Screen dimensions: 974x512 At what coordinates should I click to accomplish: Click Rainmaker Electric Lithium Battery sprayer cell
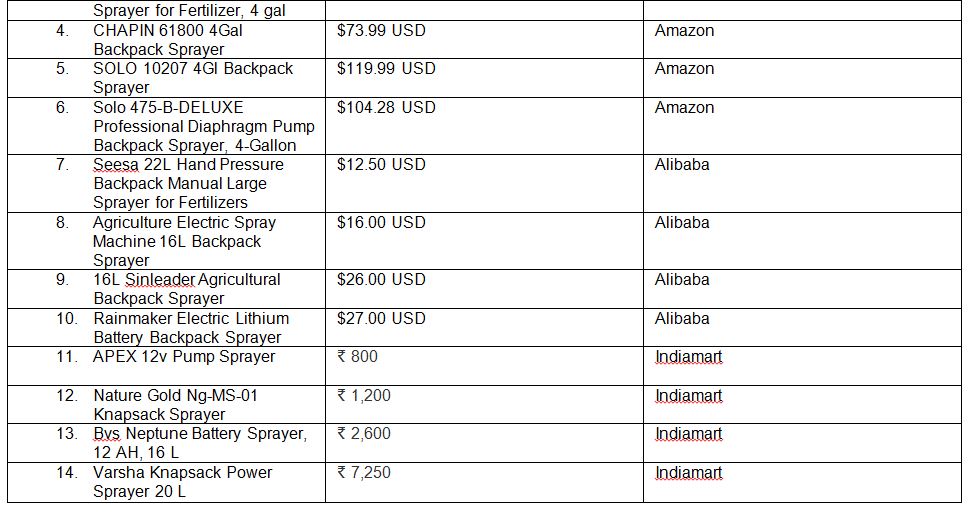pyautogui.click(x=189, y=328)
